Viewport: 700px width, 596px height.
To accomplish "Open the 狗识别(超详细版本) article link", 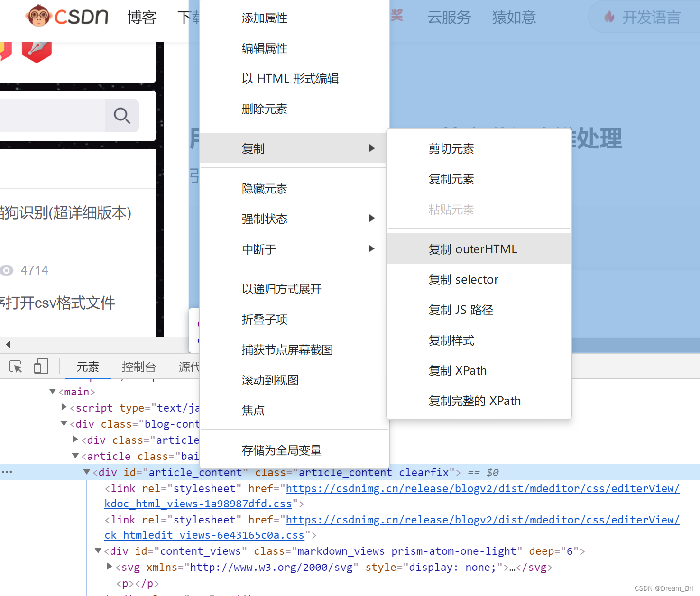I will pyautogui.click(x=65, y=212).
